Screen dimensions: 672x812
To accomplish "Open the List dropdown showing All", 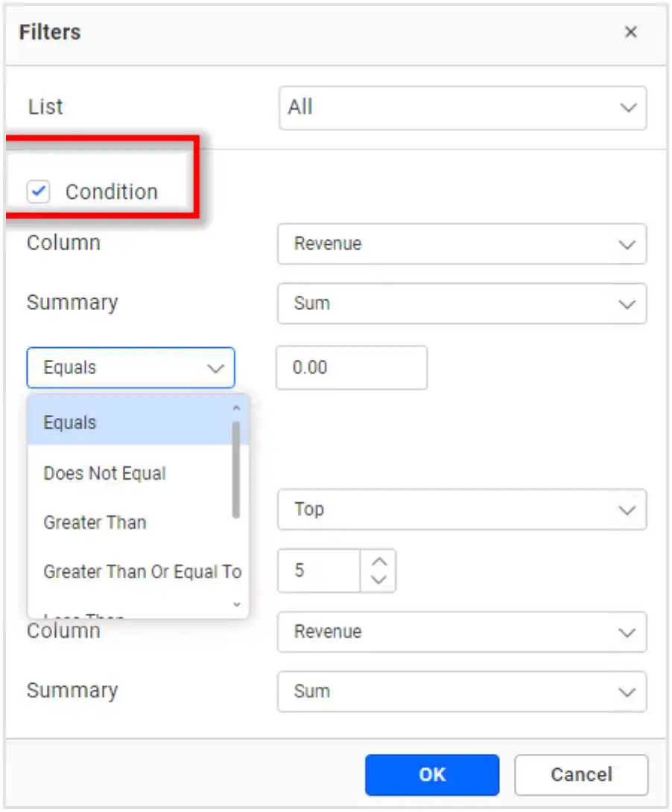I will click(x=462, y=107).
